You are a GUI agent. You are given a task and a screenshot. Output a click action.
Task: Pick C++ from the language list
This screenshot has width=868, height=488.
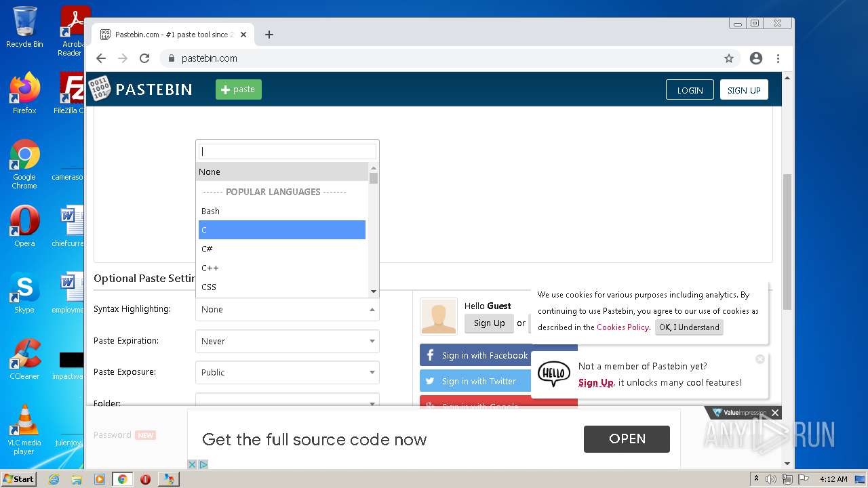click(x=282, y=268)
